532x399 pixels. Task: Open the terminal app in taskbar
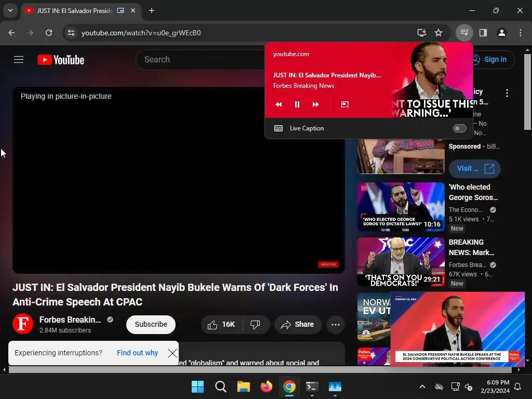(x=312, y=387)
